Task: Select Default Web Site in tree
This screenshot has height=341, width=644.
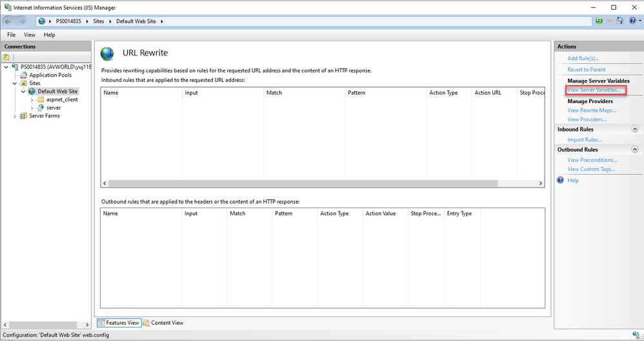Action: (x=57, y=92)
